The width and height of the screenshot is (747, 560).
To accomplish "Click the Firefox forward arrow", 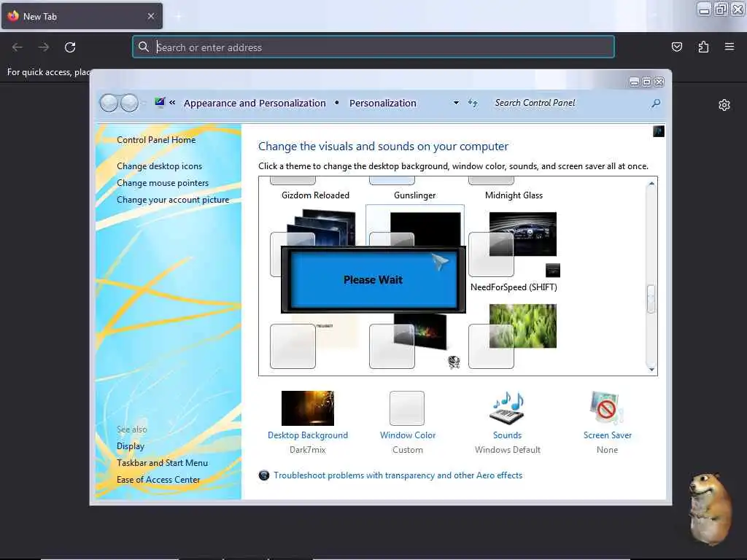I will (x=43, y=47).
